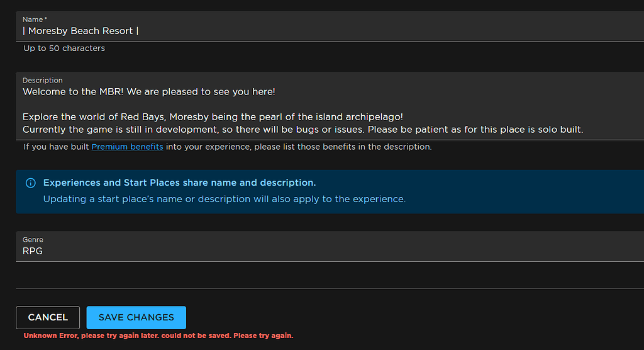Select the RPG value in Genre
The height and width of the screenshot is (350, 644).
[x=33, y=251]
